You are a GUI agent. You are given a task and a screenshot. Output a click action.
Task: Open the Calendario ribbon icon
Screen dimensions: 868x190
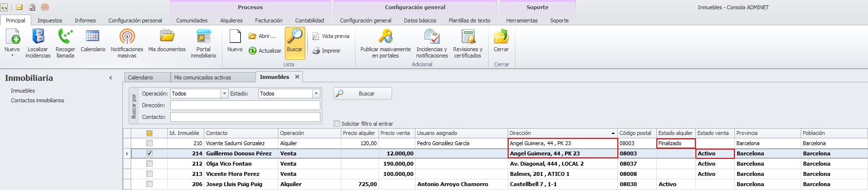coord(93,37)
